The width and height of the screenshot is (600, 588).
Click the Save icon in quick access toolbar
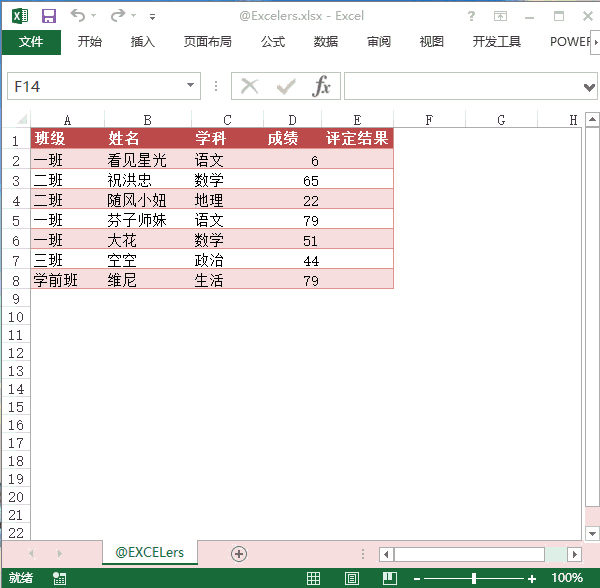click(49, 16)
